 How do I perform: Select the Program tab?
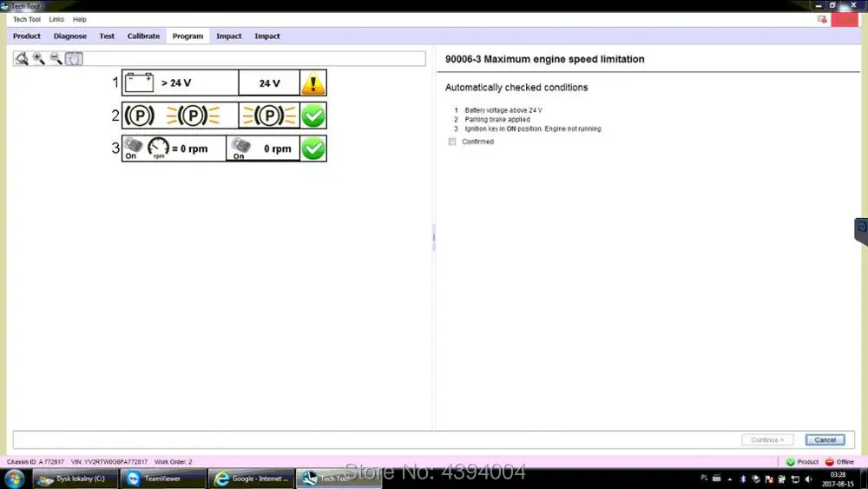(x=187, y=36)
